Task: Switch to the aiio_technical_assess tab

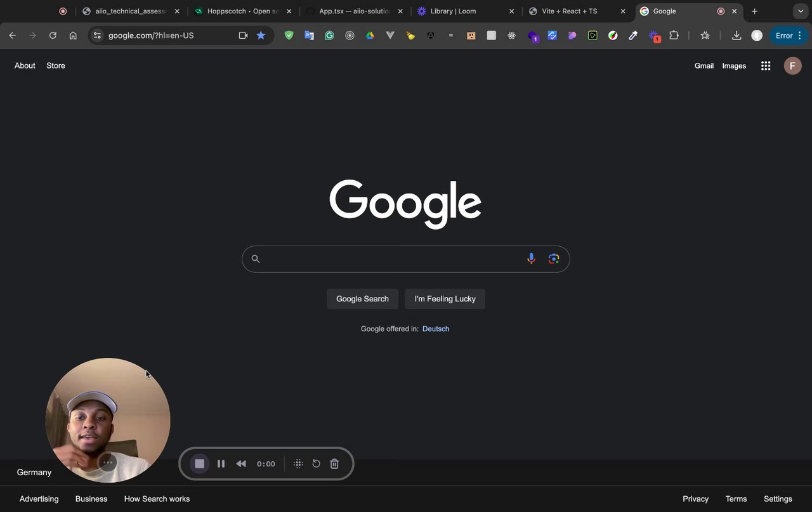Action: pos(130,11)
